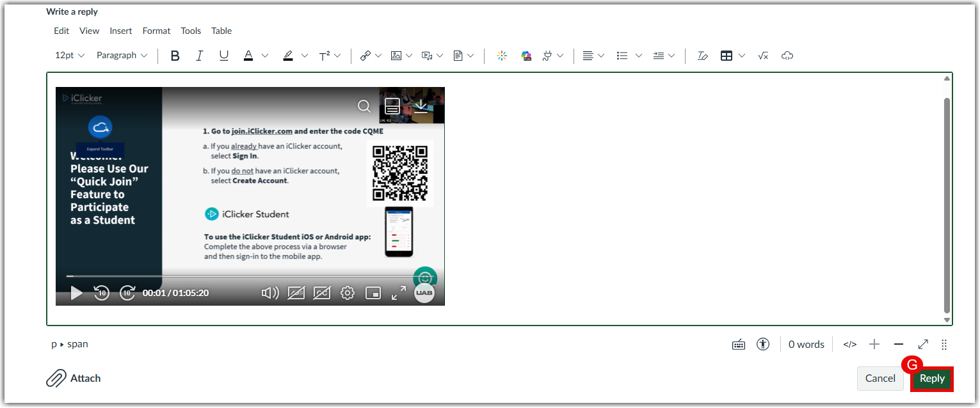Screen dimensions: 980x408
Task: Open the View menu
Action: point(89,31)
